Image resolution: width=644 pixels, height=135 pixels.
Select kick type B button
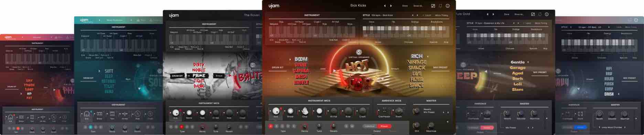click(277, 126)
